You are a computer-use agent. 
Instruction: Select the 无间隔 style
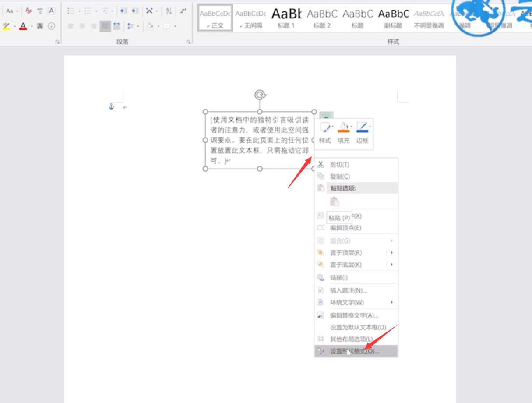(x=250, y=18)
